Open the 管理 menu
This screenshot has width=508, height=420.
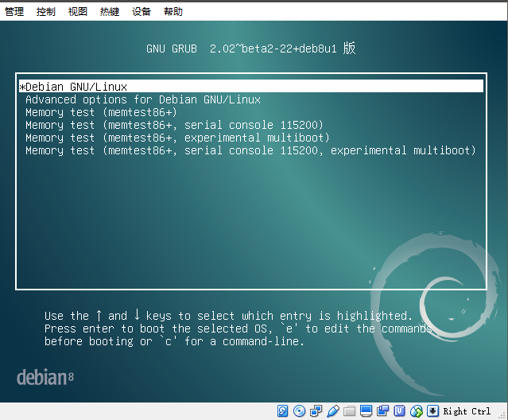[x=14, y=12]
